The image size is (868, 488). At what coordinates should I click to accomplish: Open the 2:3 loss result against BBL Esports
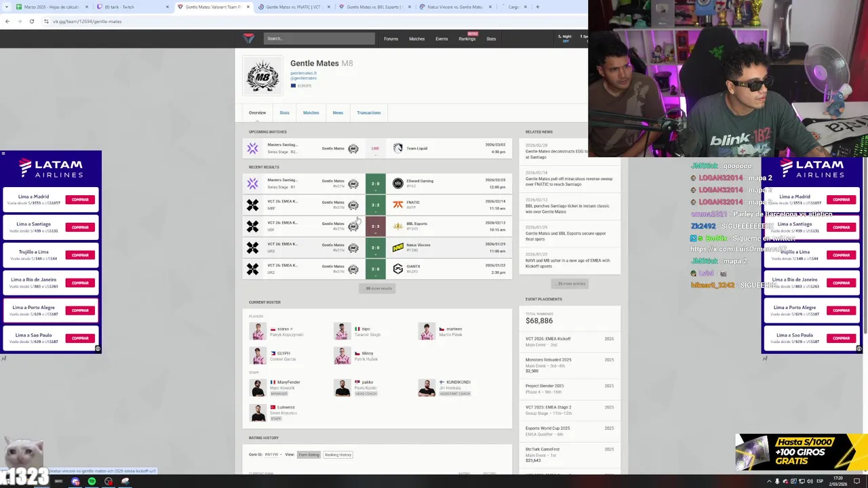[377, 226]
